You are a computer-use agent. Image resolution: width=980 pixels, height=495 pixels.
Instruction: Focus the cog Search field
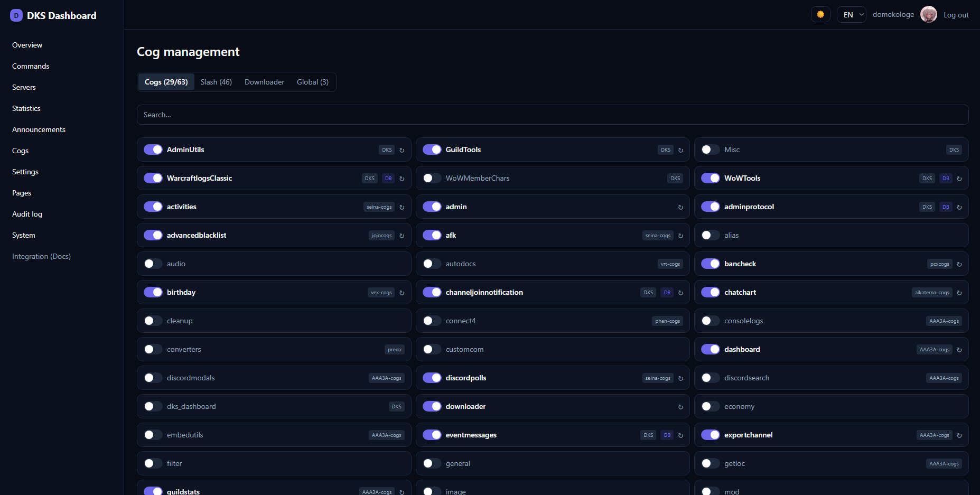click(553, 115)
